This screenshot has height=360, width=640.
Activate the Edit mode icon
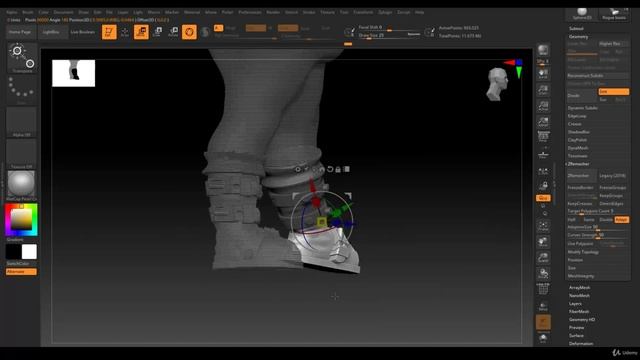click(x=109, y=32)
